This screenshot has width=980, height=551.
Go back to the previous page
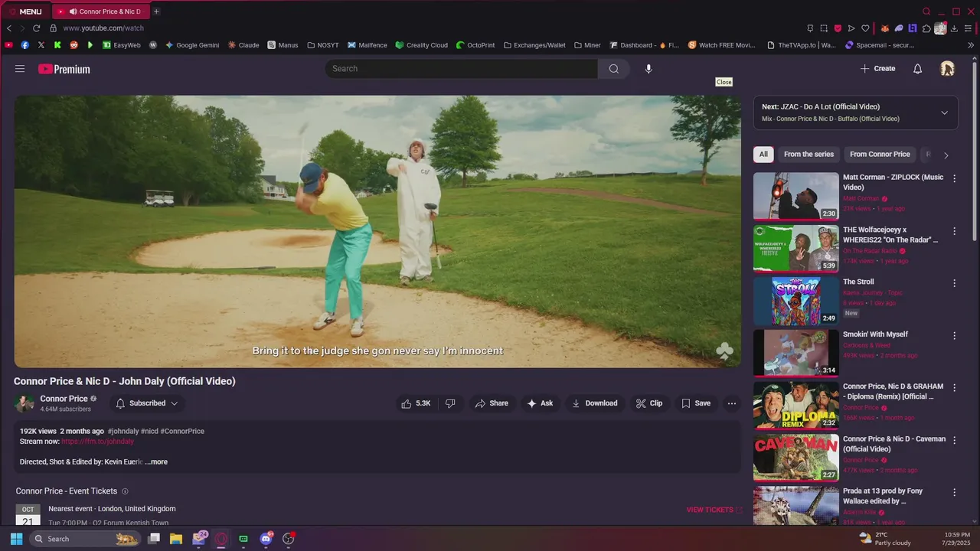tap(9, 28)
